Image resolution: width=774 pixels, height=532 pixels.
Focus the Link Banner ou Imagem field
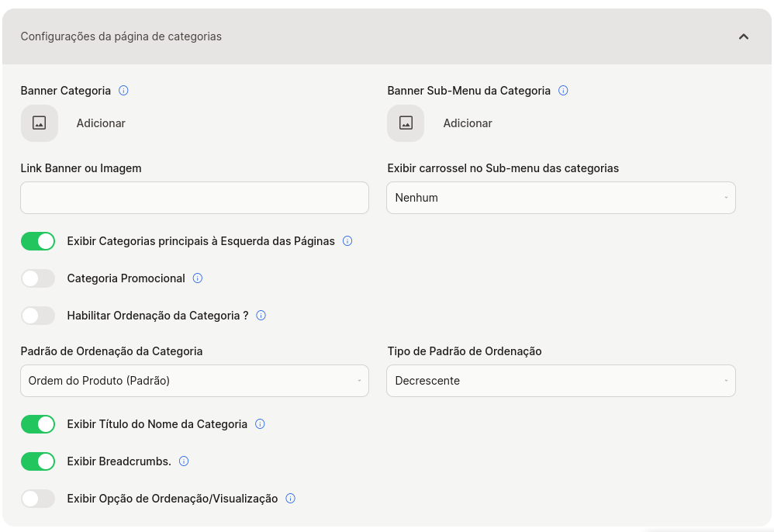195,198
